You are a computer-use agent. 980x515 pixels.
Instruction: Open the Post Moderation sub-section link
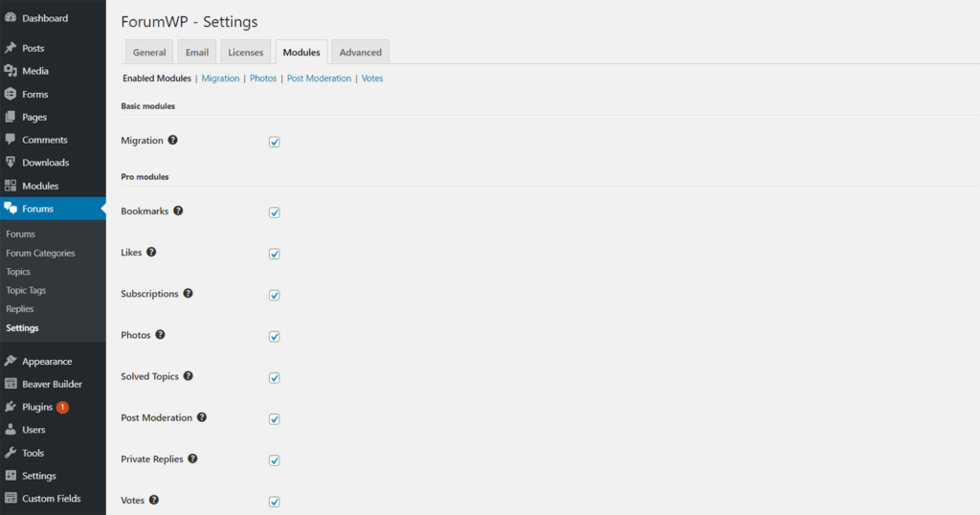point(319,78)
